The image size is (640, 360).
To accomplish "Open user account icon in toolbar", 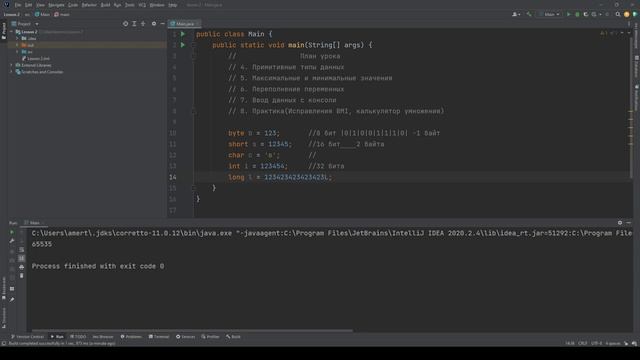I will coord(516,14).
